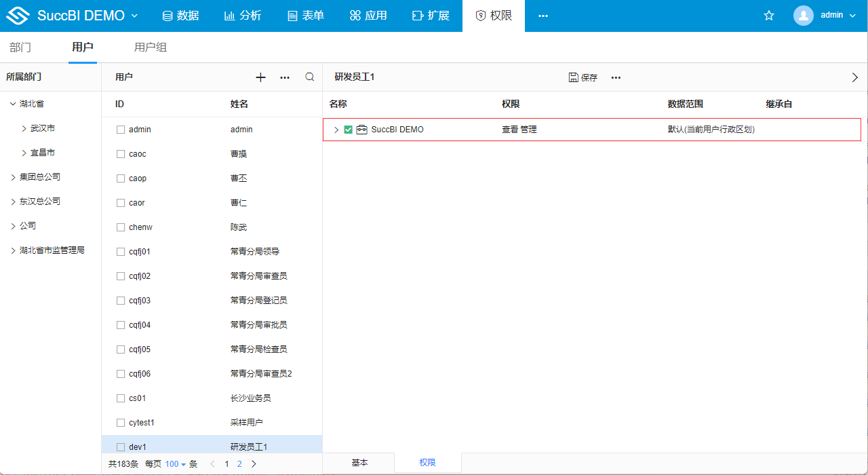Open the 分析 menu in top navigation
This screenshot has width=868, height=475.
[243, 16]
